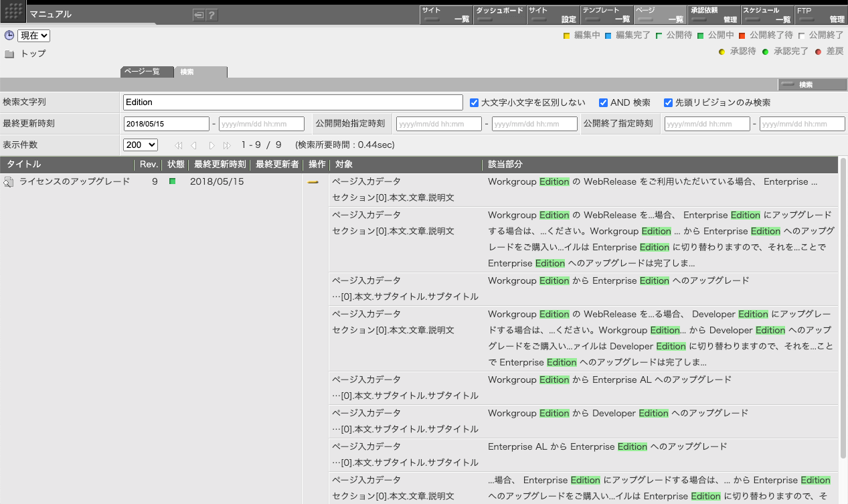
Task: Open the 表示件数 dropdown showing 200
Action: pos(140,145)
